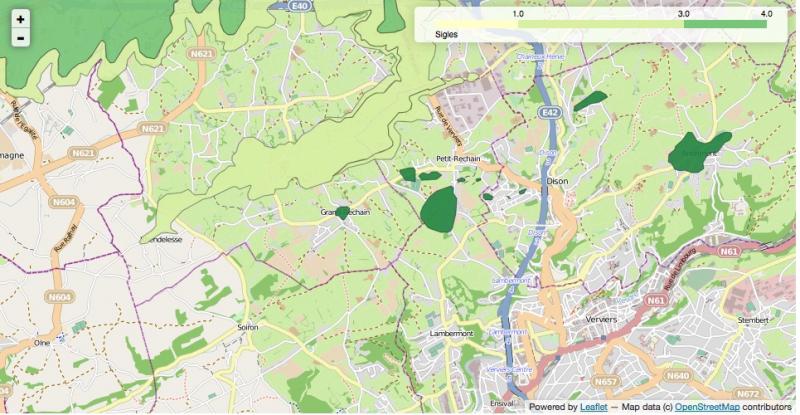The height and width of the screenshot is (415, 800).
Task: Click the zoom out minus button
Action: (20, 39)
